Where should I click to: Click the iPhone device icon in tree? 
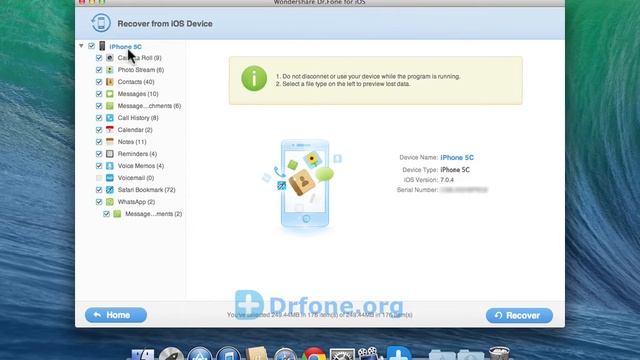[x=102, y=46]
